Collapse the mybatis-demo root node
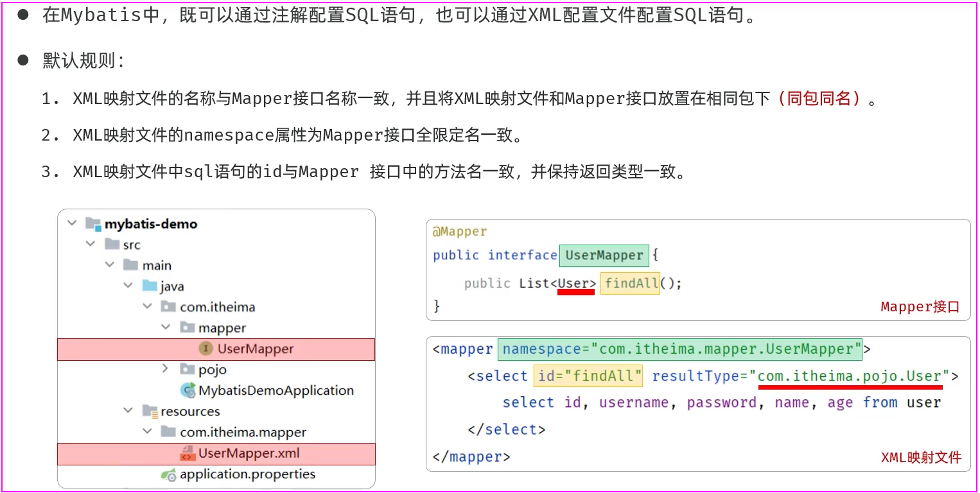980x493 pixels. pyautogui.click(x=71, y=223)
